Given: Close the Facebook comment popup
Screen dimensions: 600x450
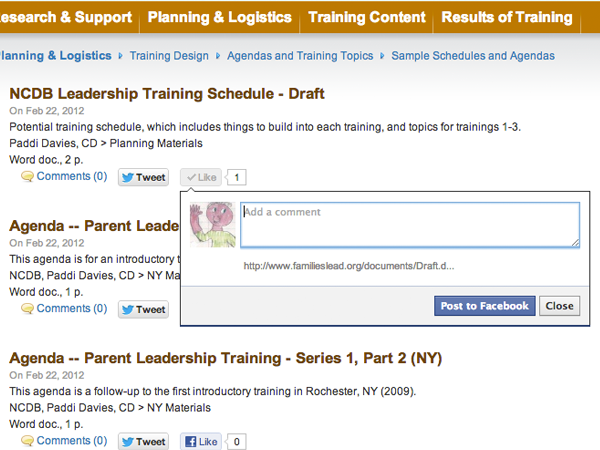Looking at the screenshot, I should point(559,306).
